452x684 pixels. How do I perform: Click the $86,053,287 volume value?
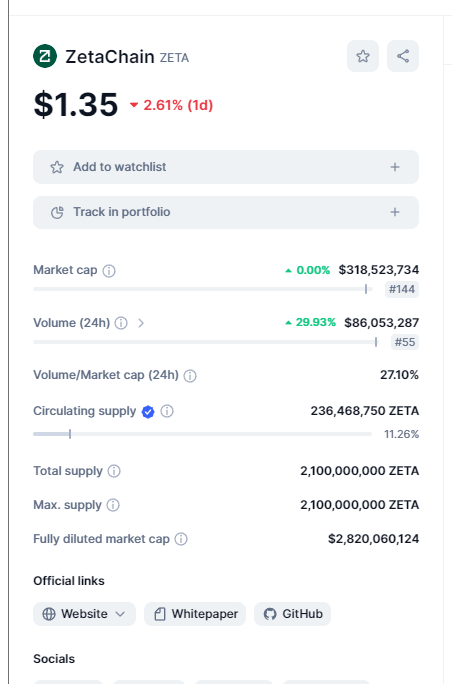pyautogui.click(x=382, y=323)
